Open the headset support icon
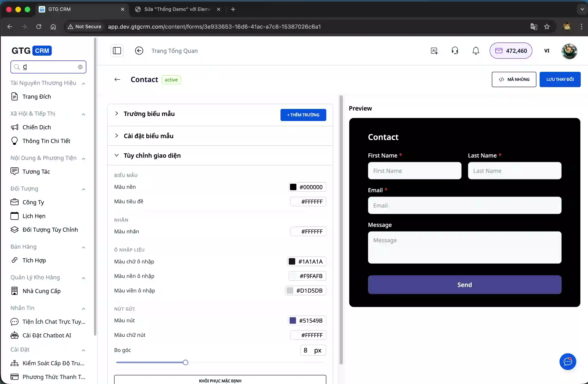 click(455, 51)
